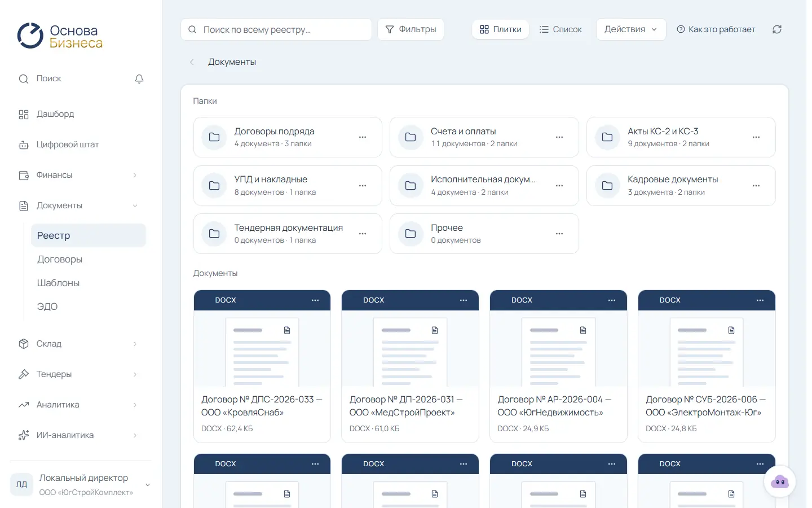Viewport: 812px width, 508px height.
Task: Open menu of ДПС-2026-033 document card
Action: (x=315, y=300)
